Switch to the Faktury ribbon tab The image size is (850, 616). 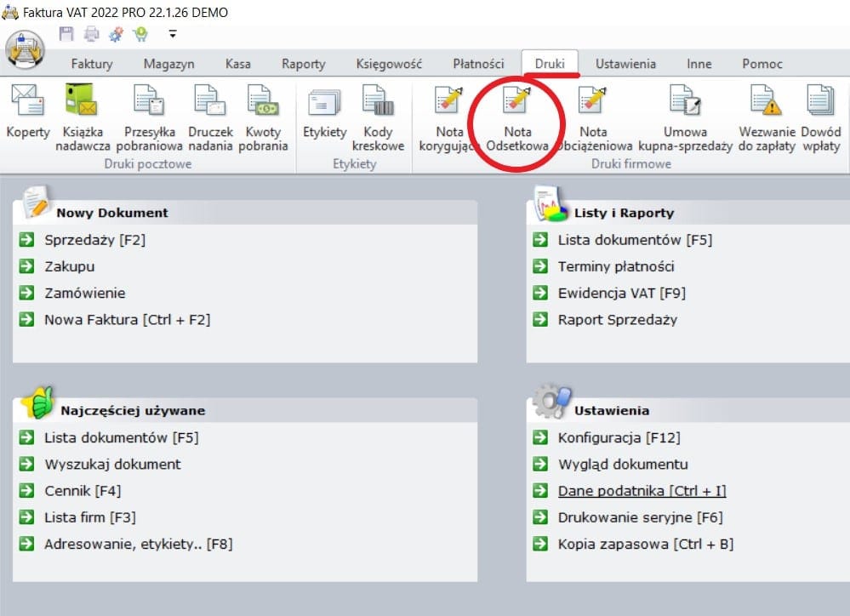coord(92,64)
